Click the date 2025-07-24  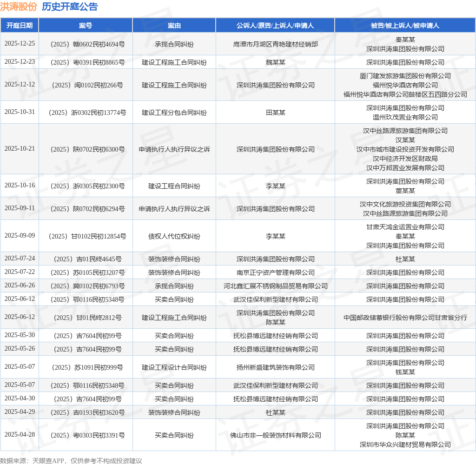click(20, 258)
